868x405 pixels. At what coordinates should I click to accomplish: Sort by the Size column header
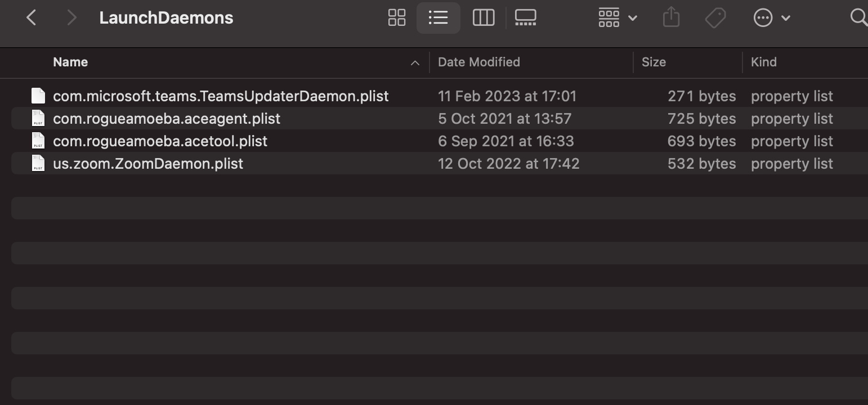[654, 62]
